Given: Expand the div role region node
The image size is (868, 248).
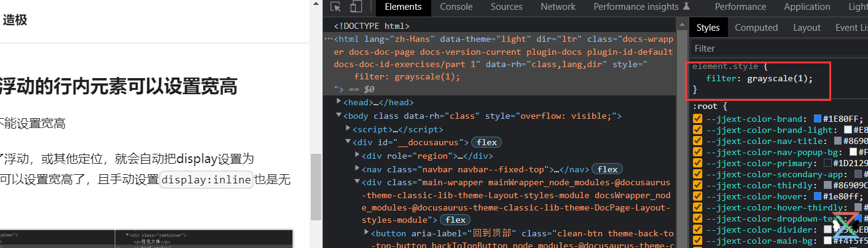Looking at the screenshot, I should [358, 156].
